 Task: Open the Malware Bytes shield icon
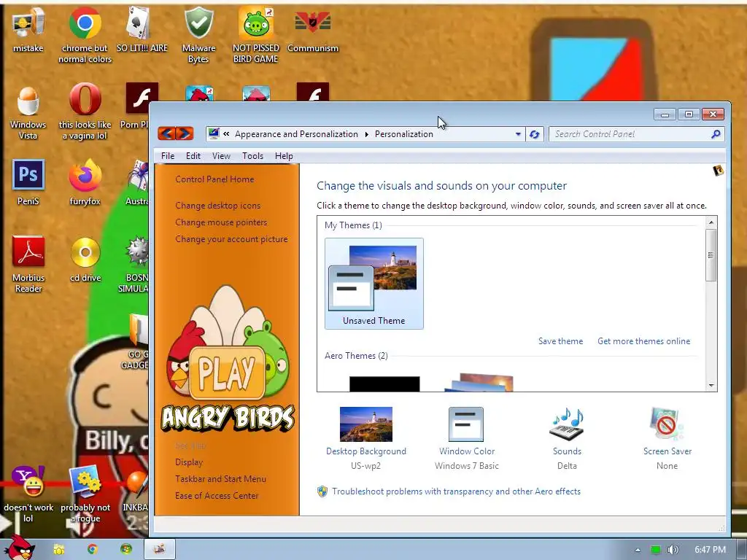pyautogui.click(x=198, y=35)
